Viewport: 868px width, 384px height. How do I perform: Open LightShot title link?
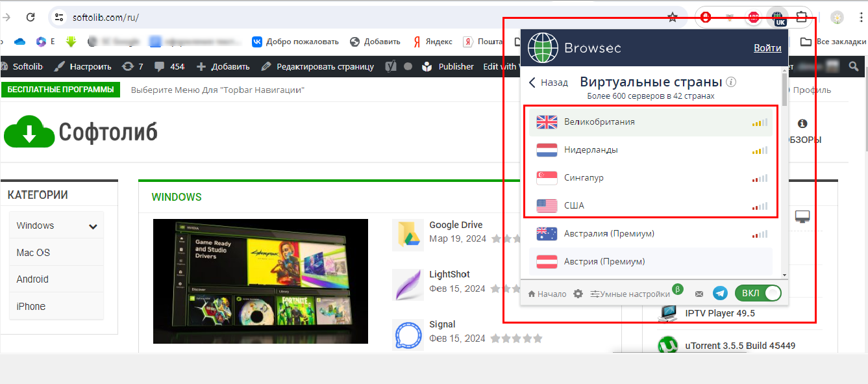click(x=449, y=274)
